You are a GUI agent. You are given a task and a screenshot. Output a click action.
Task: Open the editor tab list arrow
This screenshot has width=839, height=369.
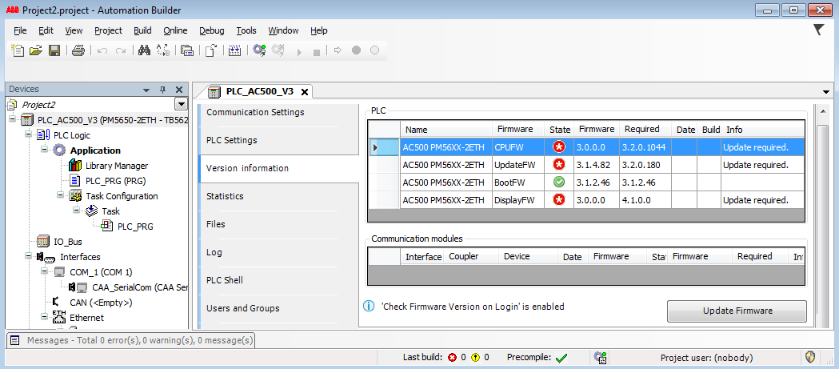826,92
